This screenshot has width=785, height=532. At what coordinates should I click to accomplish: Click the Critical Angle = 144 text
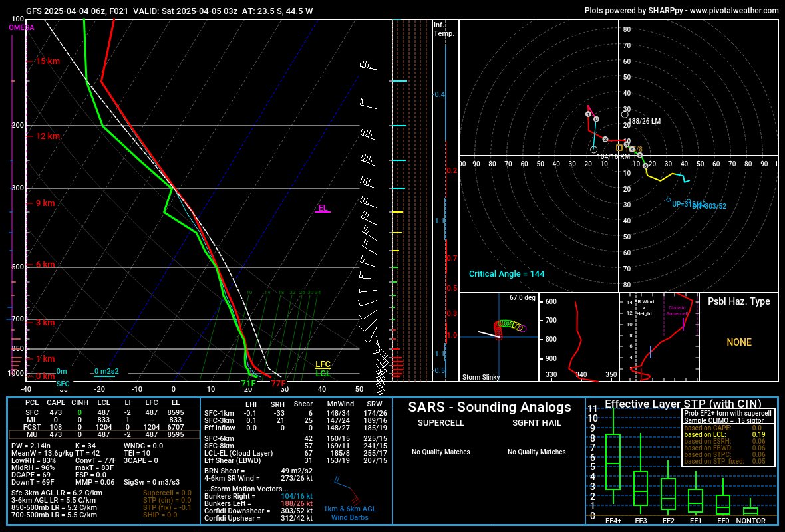(506, 274)
